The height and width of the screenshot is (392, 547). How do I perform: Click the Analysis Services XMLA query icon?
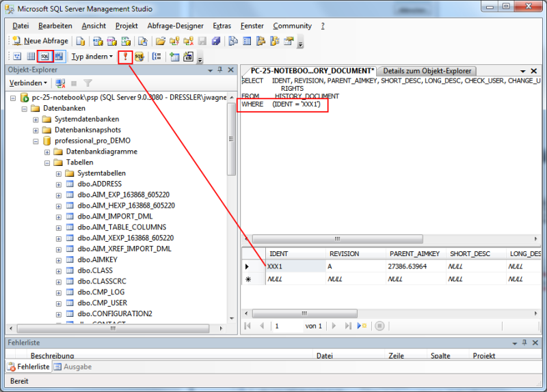click(126, 41)
